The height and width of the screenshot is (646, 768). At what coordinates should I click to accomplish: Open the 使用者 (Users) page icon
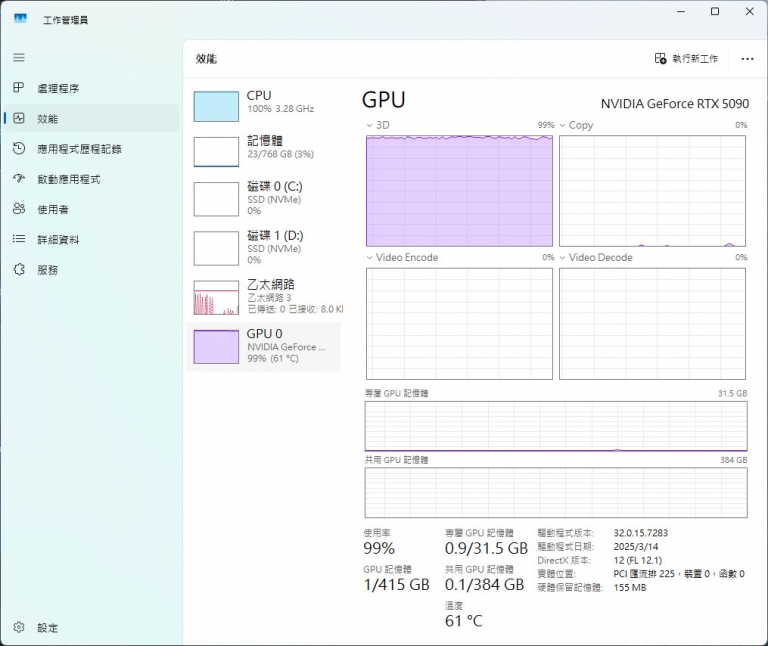(18, 209)
